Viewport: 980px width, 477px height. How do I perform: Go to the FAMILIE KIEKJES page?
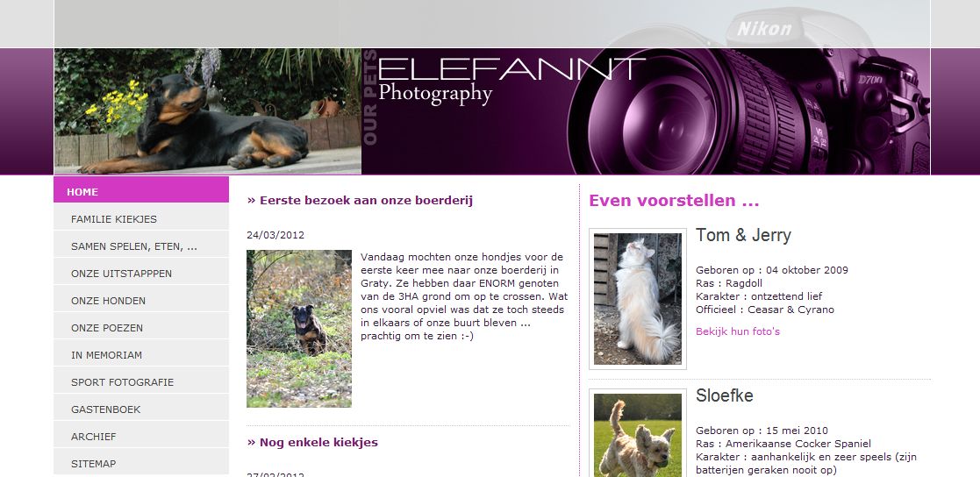tap(141, 219)
